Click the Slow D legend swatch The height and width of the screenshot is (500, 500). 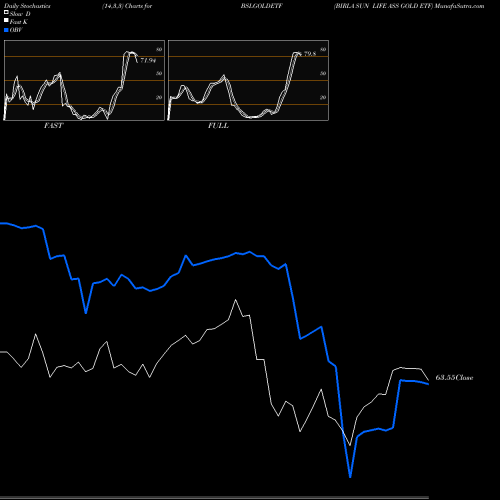pyautogui.click(x=6, y=12)
